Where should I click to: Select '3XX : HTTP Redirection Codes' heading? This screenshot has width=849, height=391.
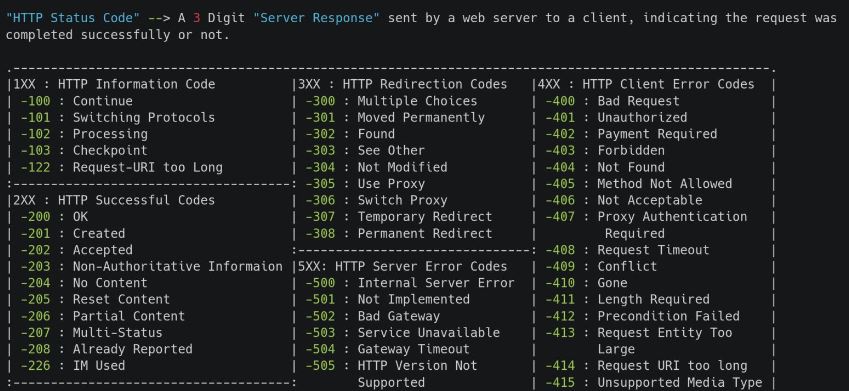(403, 84)
